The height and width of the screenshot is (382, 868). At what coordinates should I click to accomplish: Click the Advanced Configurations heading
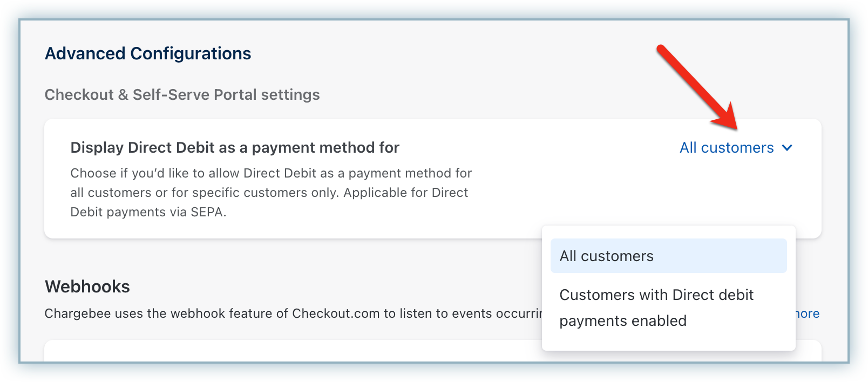pos(148,53)
